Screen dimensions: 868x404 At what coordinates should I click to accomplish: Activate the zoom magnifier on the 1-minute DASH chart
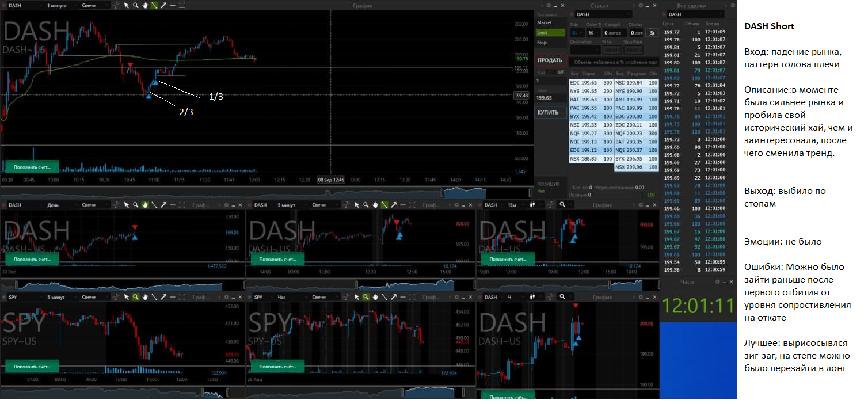point(136,5)
